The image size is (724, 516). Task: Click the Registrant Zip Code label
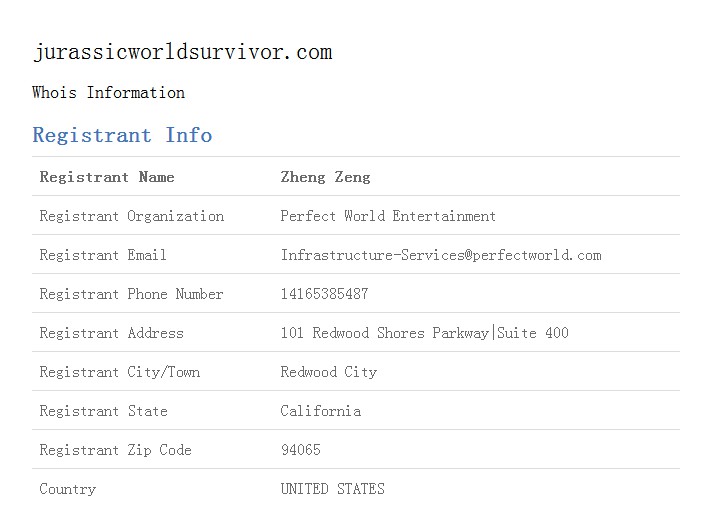[x=115, y=450]
